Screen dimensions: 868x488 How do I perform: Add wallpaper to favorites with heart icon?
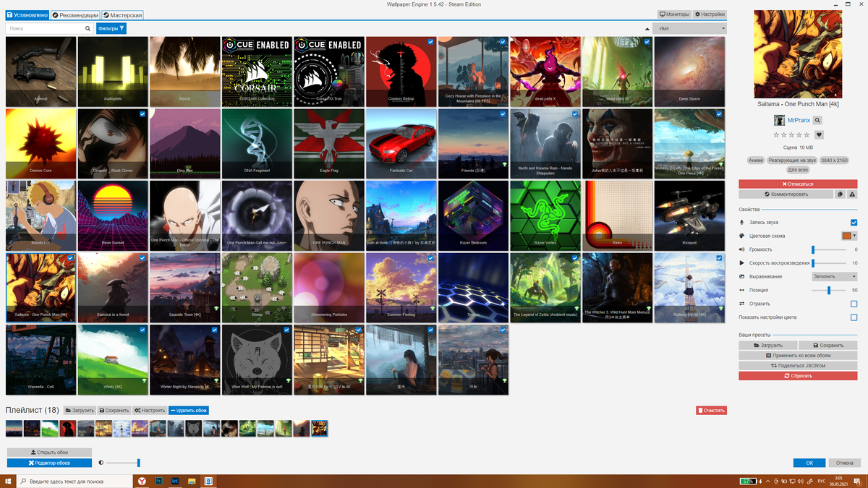[x=820, y=134]
